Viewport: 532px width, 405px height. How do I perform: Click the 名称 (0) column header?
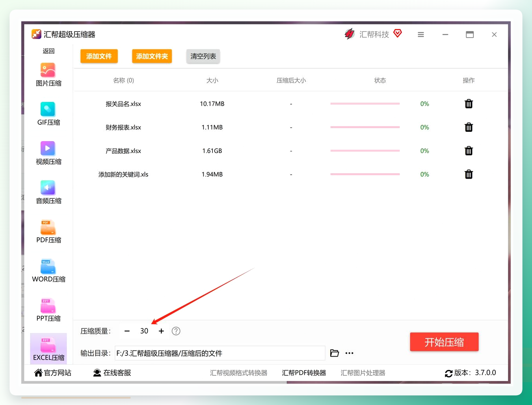click(x=123, y=80)
